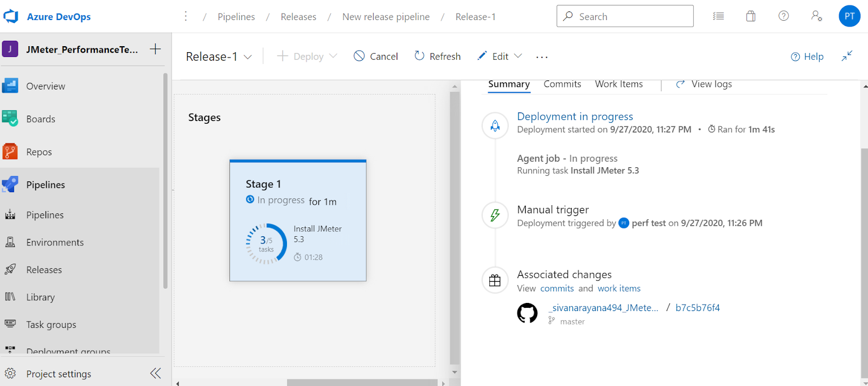868x386 pixels.
Task: Refresh the release view
Action: 437,56
